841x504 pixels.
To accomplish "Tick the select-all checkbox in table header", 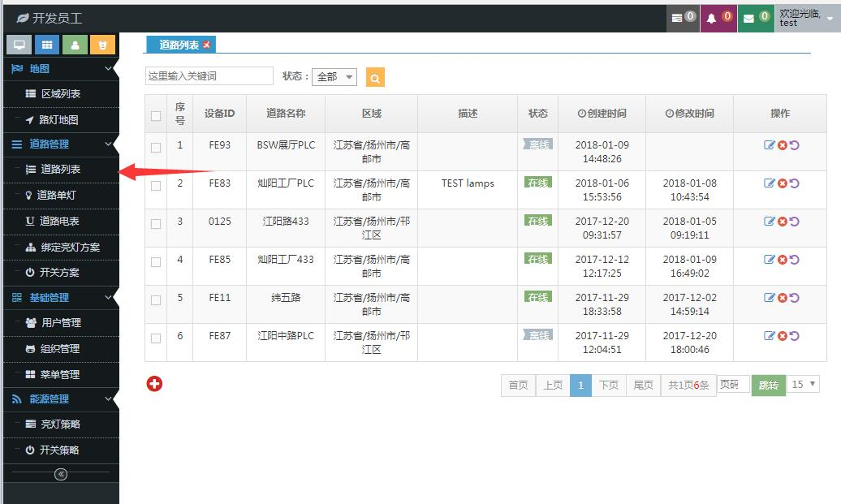I will click(156, 115).
